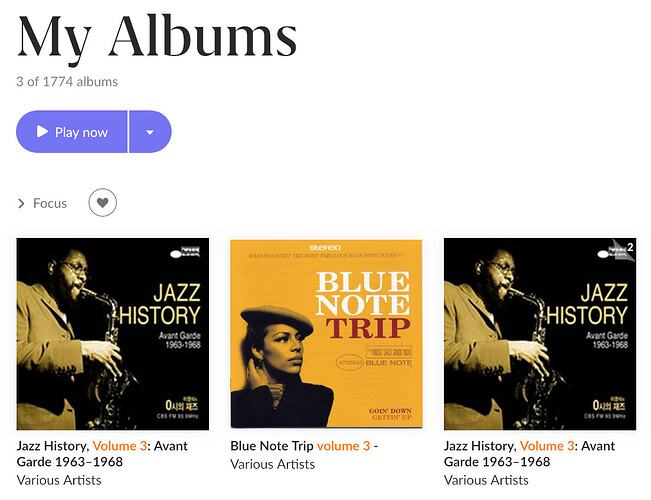The width and height of the screenshot is (651, 500).
Task: Click the My Albums heading
Action: pyautogui.click(x=157, y=36)
